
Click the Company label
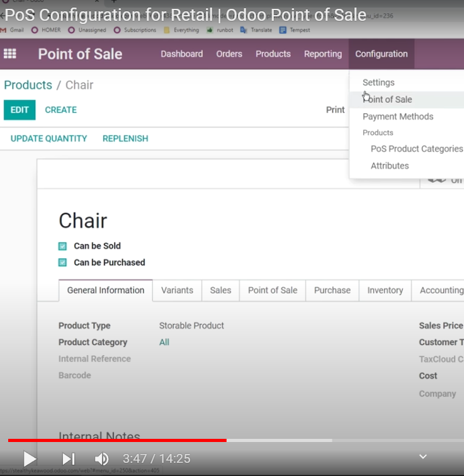coord(438,394)
